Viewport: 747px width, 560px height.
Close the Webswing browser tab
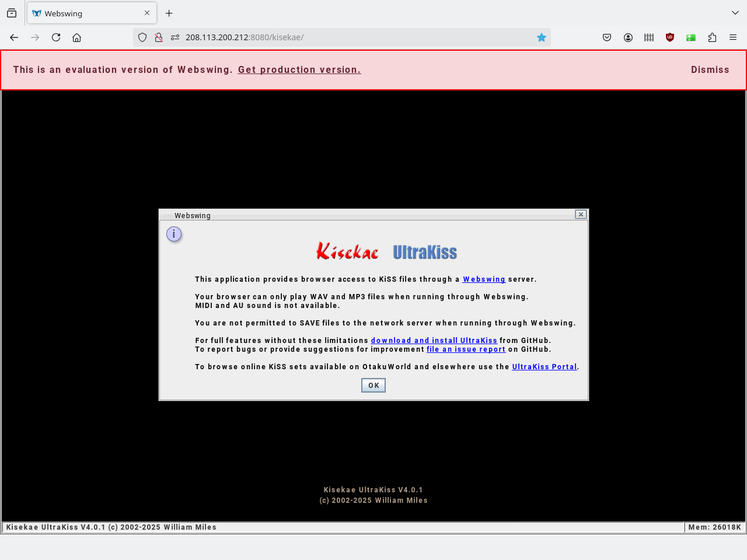pyautogui.click(x=147, y=13)
